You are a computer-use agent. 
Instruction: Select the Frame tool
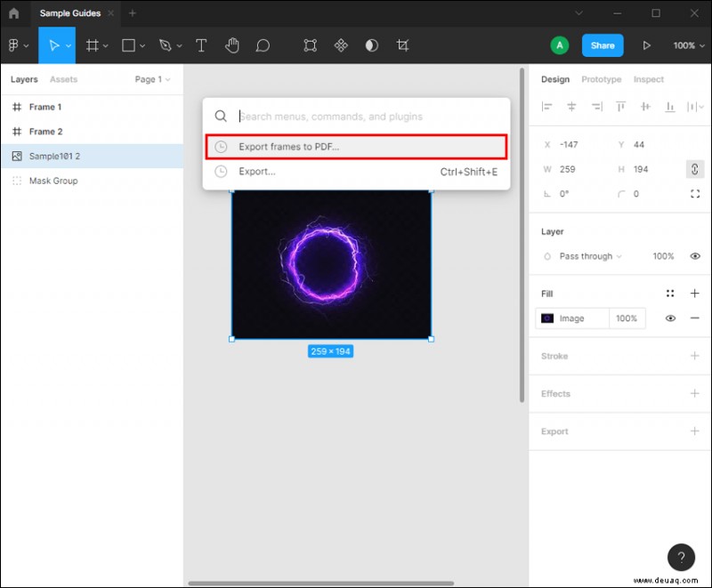(93, 45)
